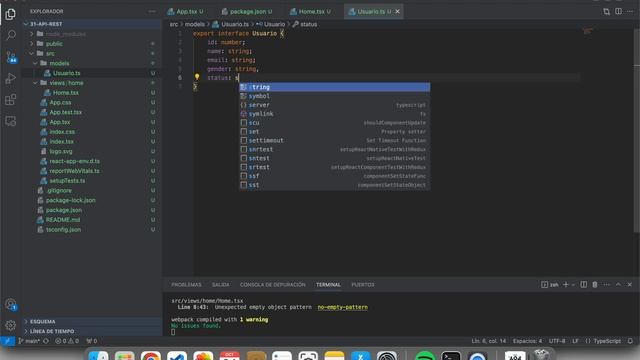The width and height of the screenshot is (640, 360).
Task: Create a new terminal with plus icon
Action: (x=566, y=284)
